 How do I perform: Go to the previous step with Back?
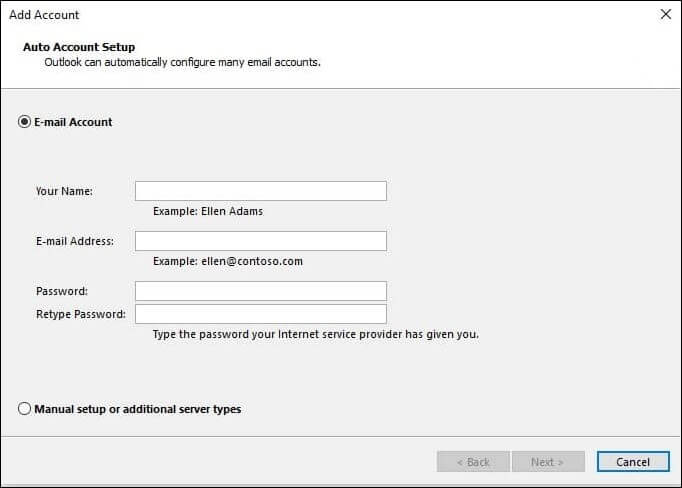(473, 461)
